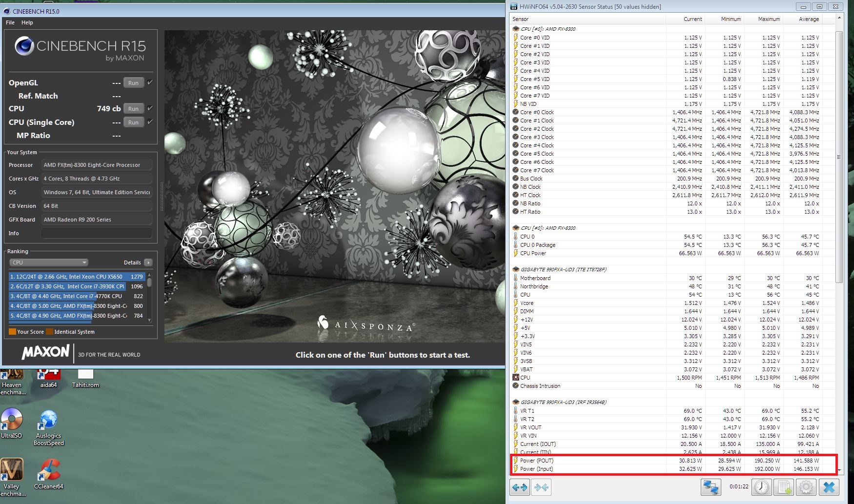Reset elapsed time using the clock button
The image size is (854, 504).
point(762,487)
